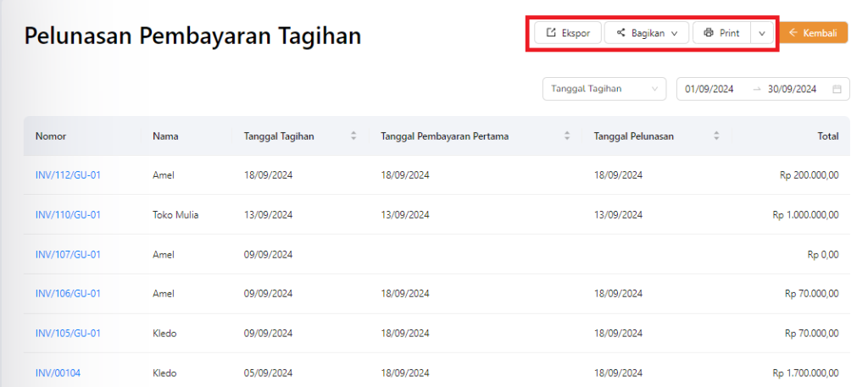This screenshot has width=868, height=387.
Task: Set end date field 30/09/2024
Action: coord(793,89)
